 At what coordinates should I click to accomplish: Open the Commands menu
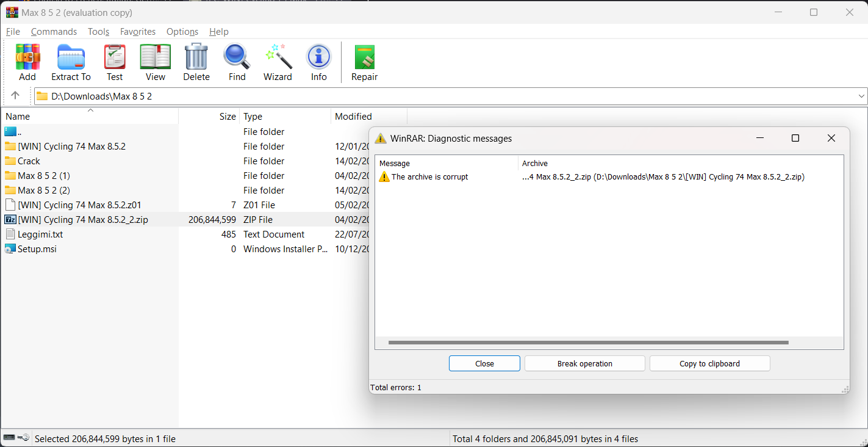point(54,32)
